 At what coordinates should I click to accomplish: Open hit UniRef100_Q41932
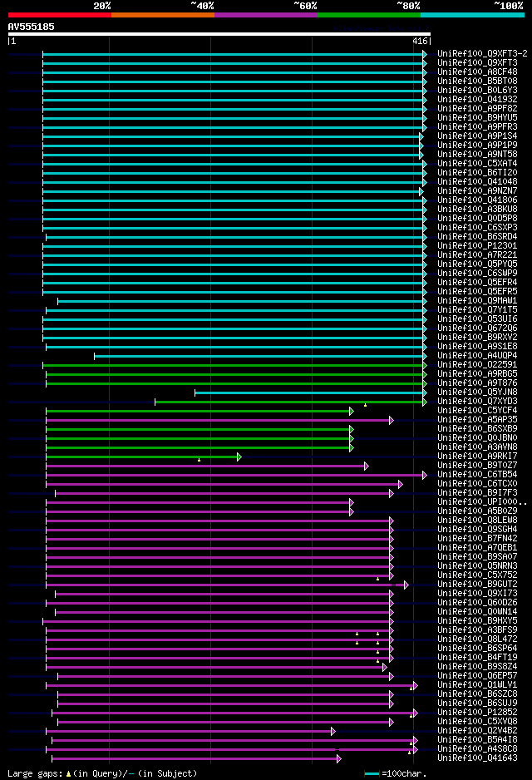pos(477,100)
